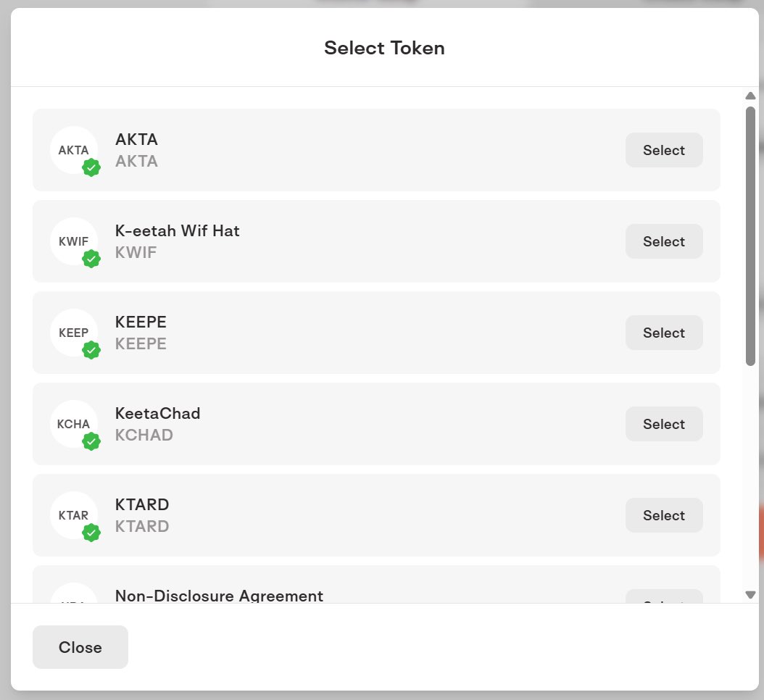
Task: Click the verified badge on the KEEPE token
Action: coord(91,350)
